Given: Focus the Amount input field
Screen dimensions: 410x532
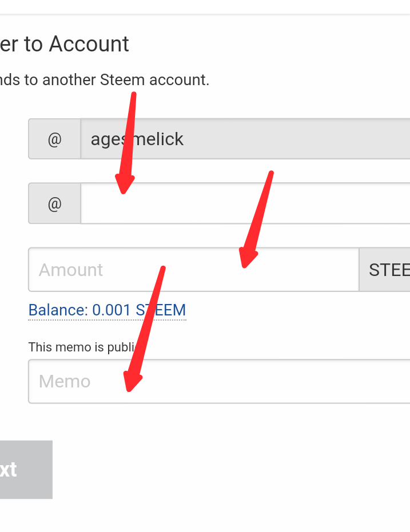Looking at the screenshot, I should pyautogui.click(x=194, y=270).
